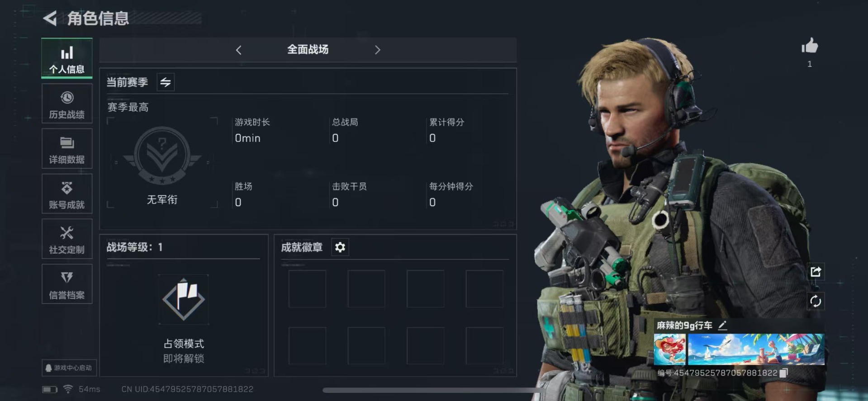This screenshot has width=868, height=401.
Task: Click the beach banner card image
Action: [x=756, y=349]
